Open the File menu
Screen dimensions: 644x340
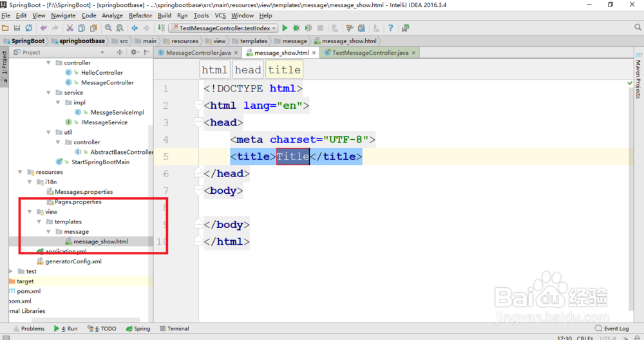click(x=6, y=15)
